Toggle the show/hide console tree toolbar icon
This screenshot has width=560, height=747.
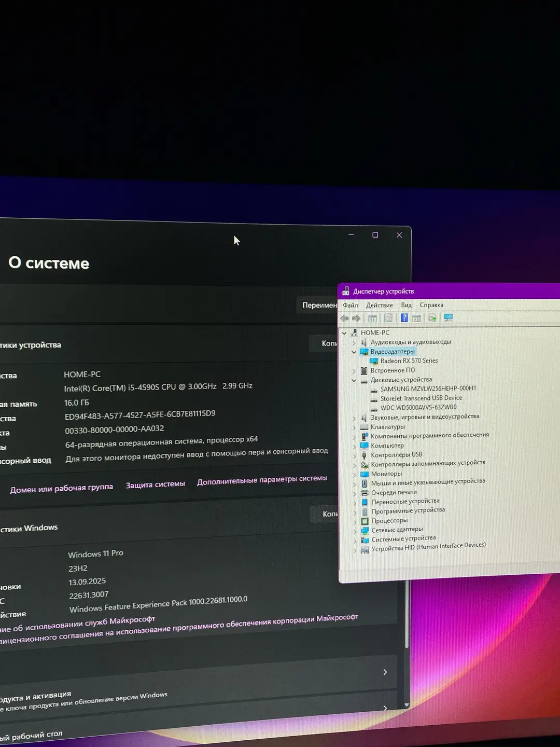click(372, 318)
